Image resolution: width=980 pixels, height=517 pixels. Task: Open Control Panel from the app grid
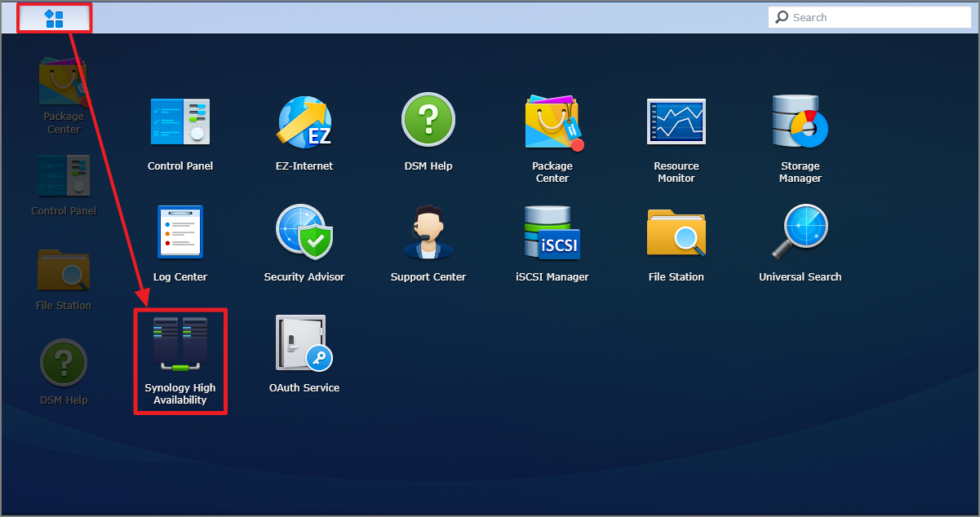pos(180,122)
